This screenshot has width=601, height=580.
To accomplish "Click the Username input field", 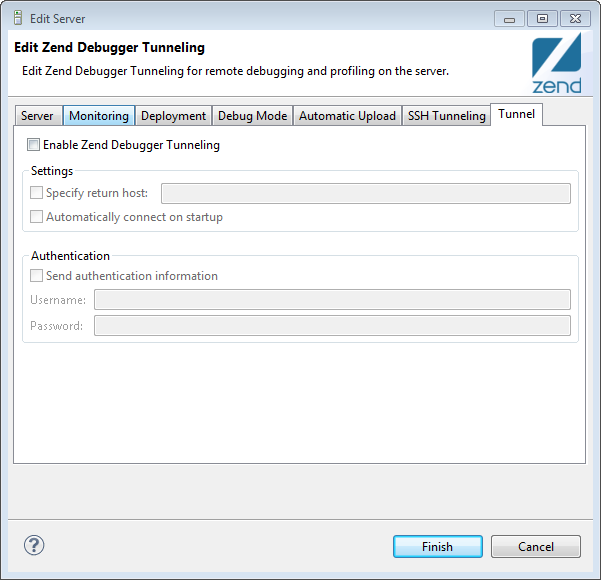I will pyautogui.click(x=332, y=299).
